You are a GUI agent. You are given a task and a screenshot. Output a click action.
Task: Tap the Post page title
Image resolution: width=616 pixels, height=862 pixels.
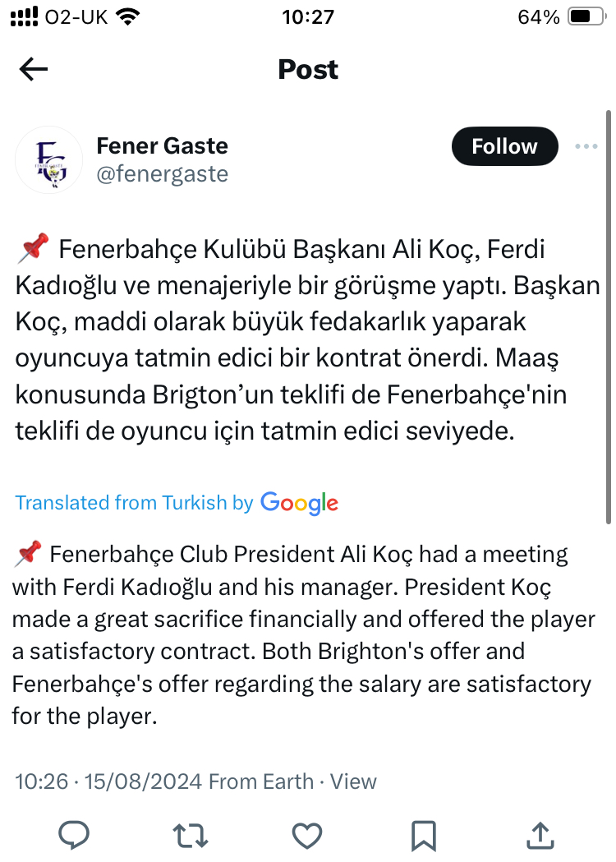coord(308,69)
